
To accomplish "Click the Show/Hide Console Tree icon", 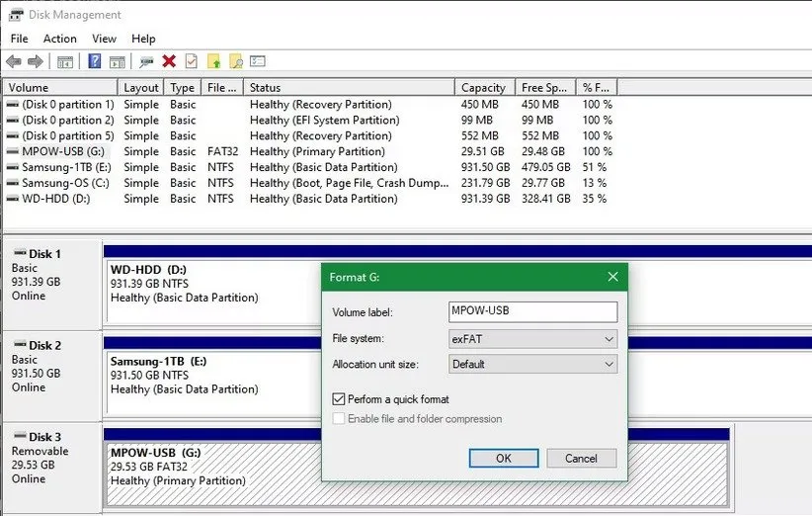I will coord(65,61).
